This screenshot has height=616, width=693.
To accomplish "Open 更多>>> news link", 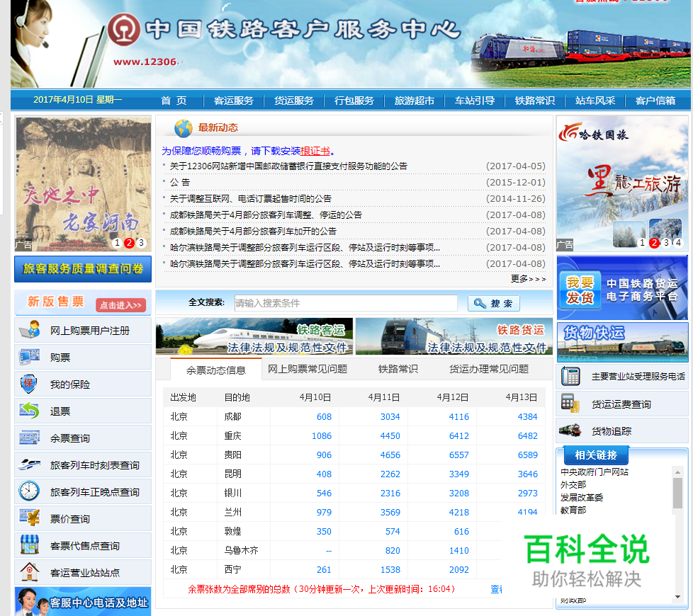I will pyautogui.click(x=528, y=279).
